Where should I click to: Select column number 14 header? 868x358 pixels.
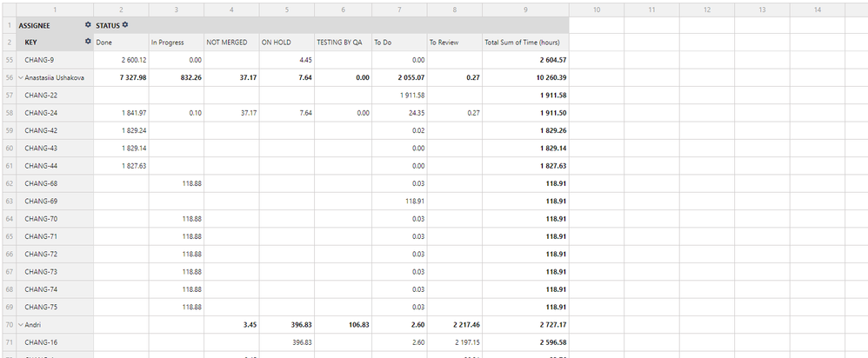point(817,10)
